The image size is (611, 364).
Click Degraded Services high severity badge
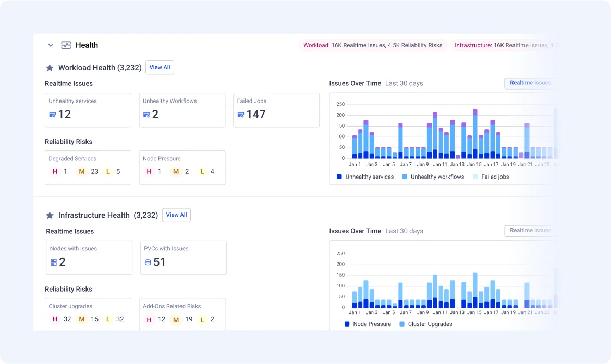click(55, 172)
